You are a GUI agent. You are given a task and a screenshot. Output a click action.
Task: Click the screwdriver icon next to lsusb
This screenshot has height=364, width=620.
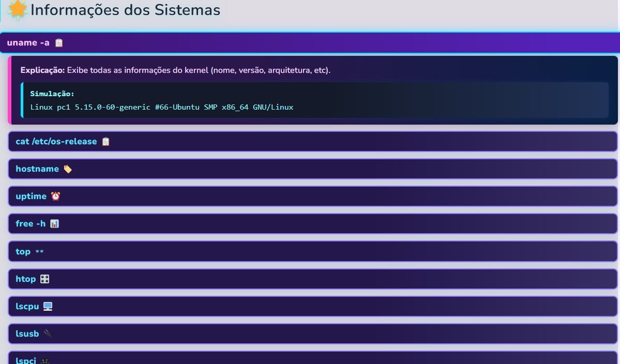tap(47, 333)
